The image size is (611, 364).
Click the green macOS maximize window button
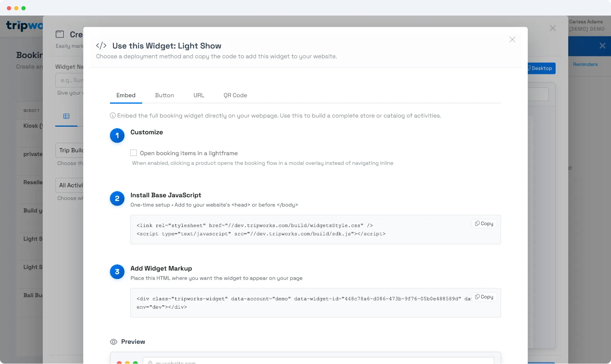point(23,8)
